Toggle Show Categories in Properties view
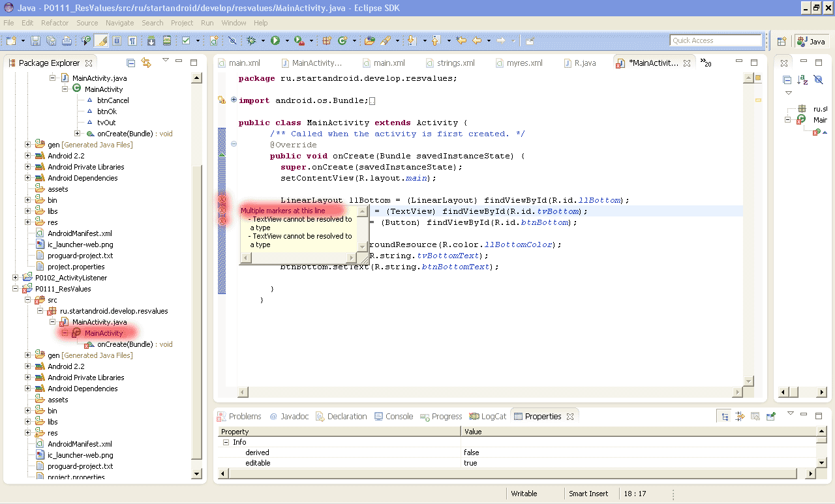This screenshot has height=504, width=835. 725,416
